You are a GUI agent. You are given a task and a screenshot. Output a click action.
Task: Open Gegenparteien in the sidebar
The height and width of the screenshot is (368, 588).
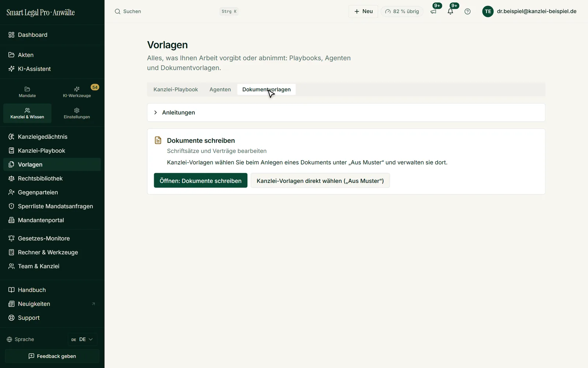coord(52,192)
